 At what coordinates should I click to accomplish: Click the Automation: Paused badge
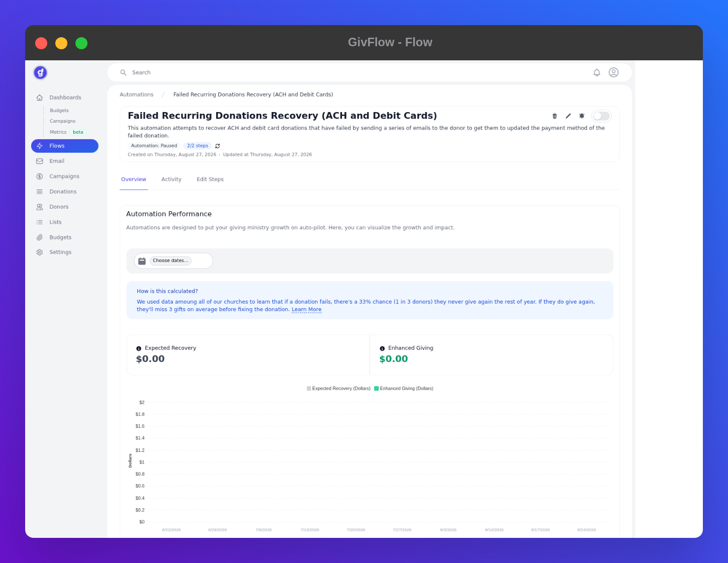[154, 146]
